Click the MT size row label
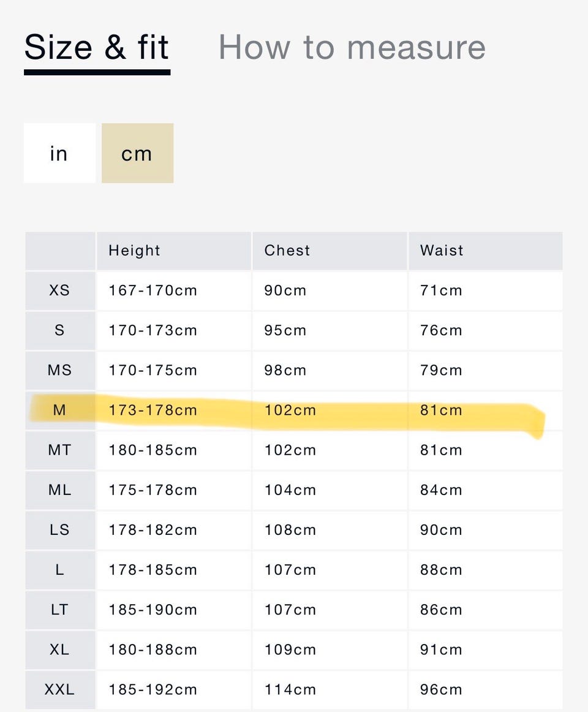 (x=59, y=450)
